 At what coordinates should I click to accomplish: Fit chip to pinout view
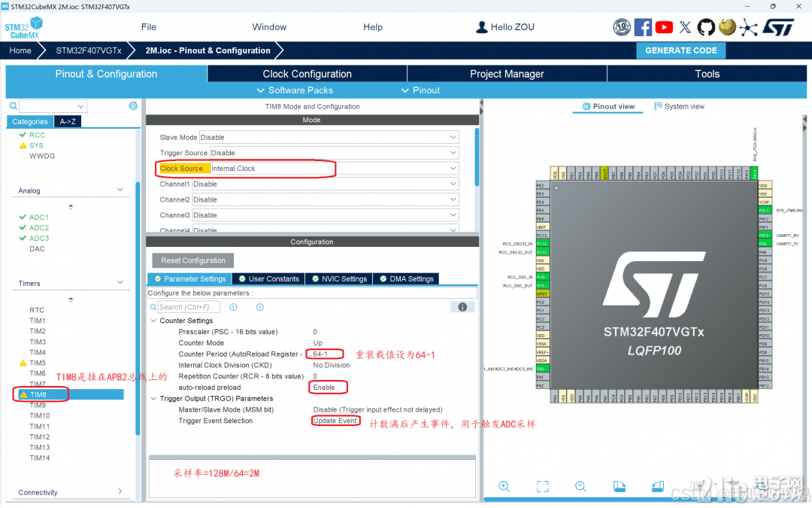coord(542,486)
